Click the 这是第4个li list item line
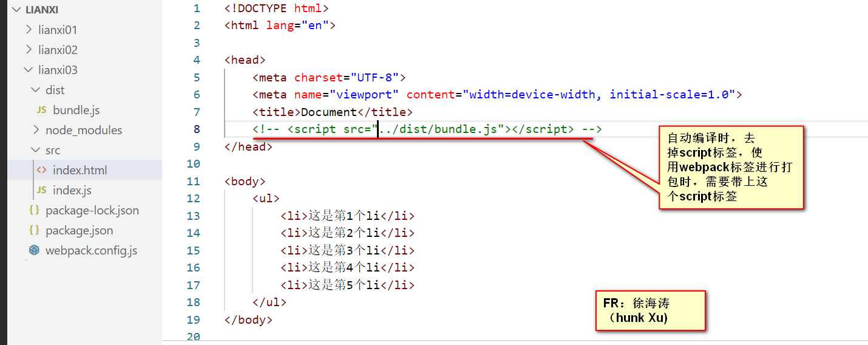The height and width of the screenshot is (345, 868). coord(348,267)
